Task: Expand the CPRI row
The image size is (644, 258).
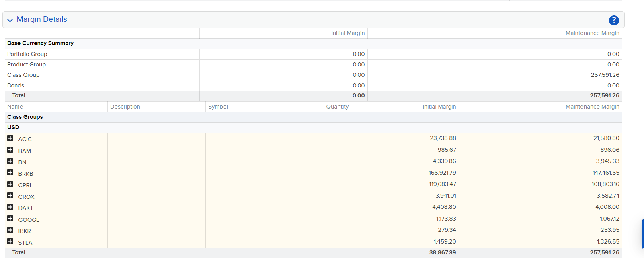Action: point(10,184)
